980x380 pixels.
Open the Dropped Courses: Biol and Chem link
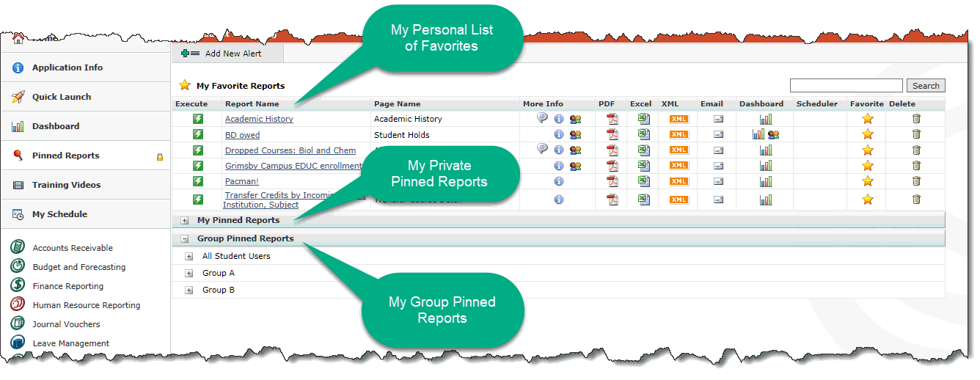tap(290, 150)
